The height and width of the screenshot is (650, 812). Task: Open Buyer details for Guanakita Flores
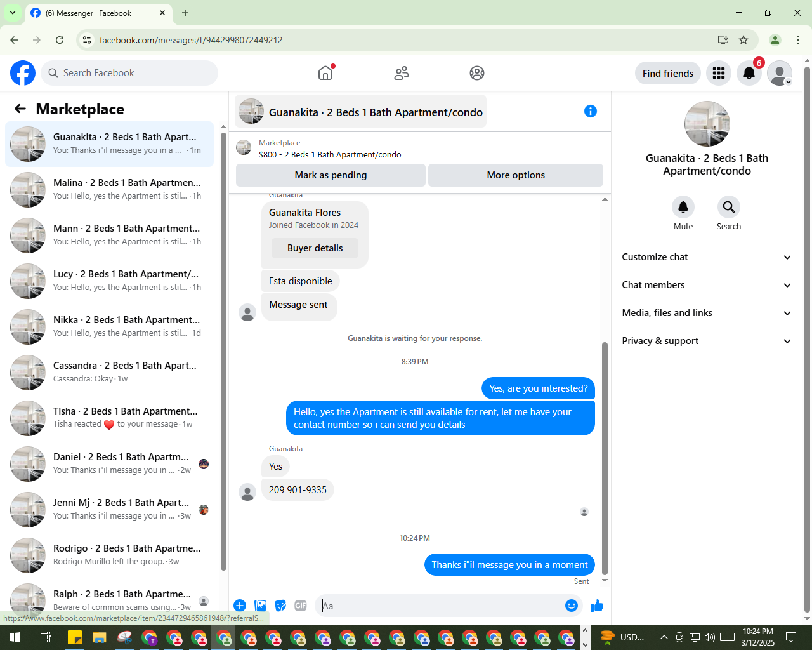pyautogui.click(x=315, y=248)
